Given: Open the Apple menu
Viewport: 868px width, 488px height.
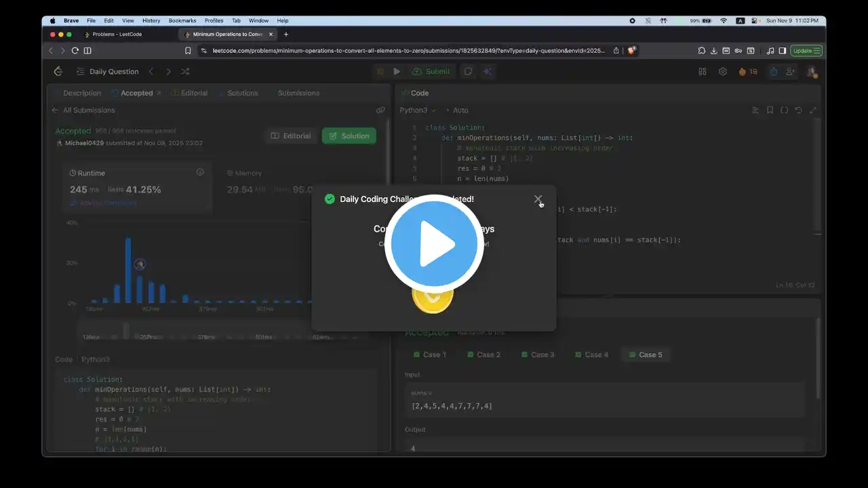Looking at the screenshot, I should (52, 20).
